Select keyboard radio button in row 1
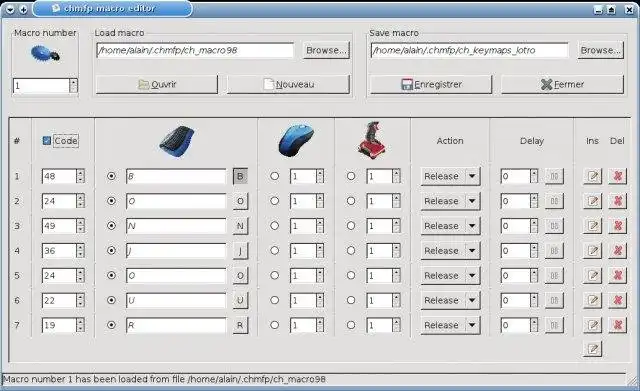The image size is (640, 391). 111,176
